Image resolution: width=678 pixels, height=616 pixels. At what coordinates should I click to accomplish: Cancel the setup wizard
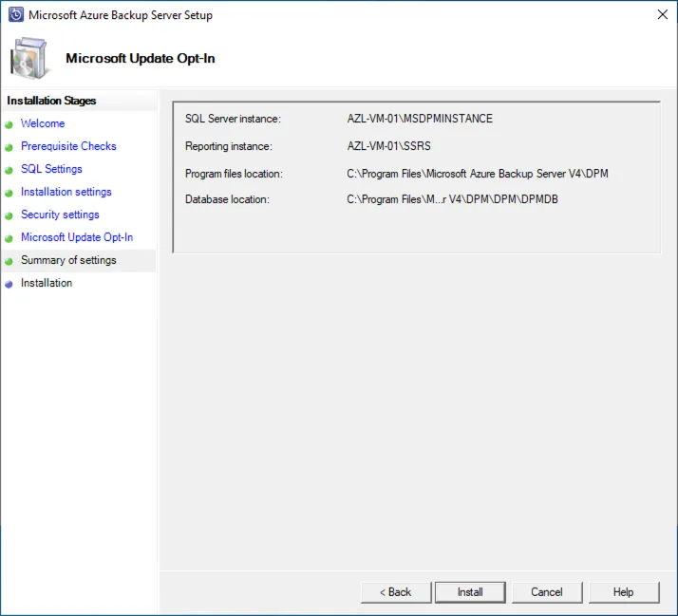(x=547, y=592)
